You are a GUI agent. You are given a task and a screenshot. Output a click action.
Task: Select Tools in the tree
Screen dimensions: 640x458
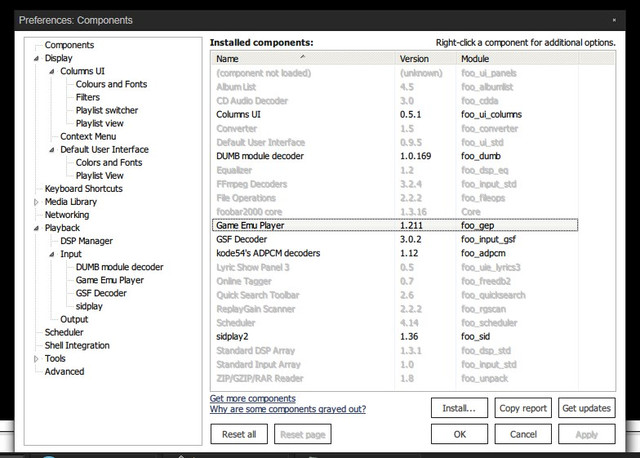point(55,358)
